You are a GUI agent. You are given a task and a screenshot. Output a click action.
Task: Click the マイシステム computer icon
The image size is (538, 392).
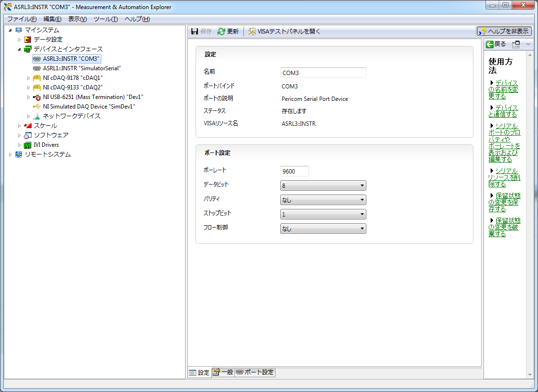19,30
